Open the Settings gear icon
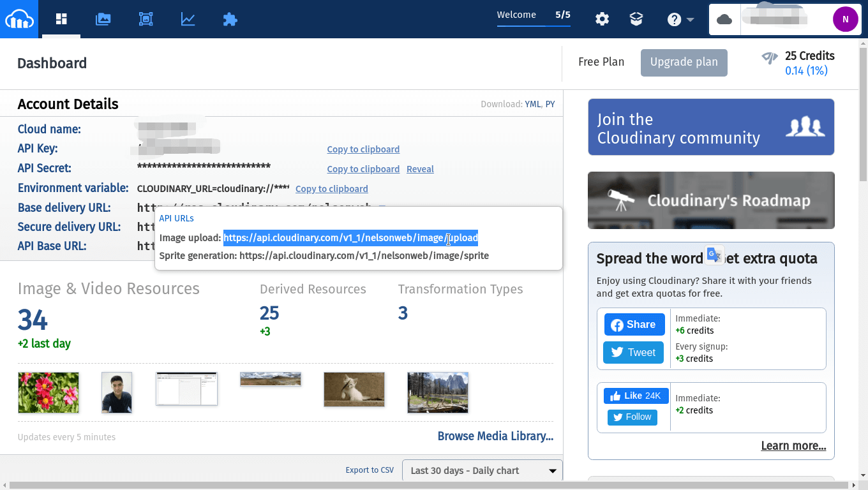The height and width of the screenshot is (490, 868). 602,19
